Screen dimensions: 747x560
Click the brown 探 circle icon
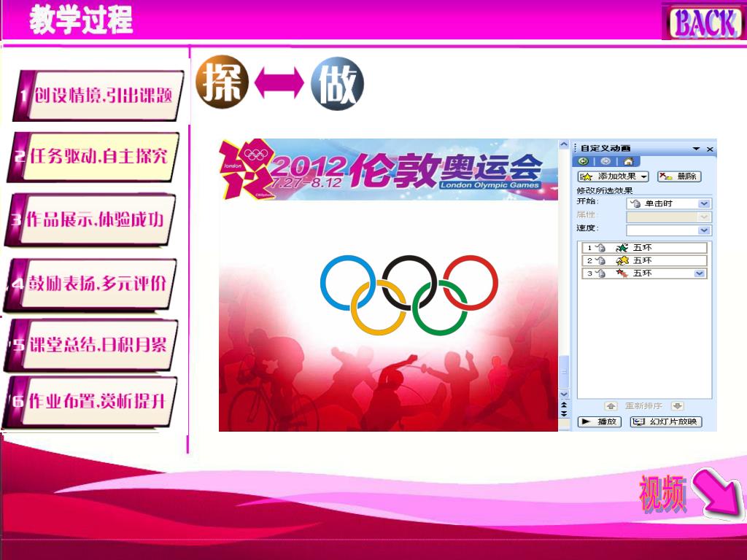[222, 82]
